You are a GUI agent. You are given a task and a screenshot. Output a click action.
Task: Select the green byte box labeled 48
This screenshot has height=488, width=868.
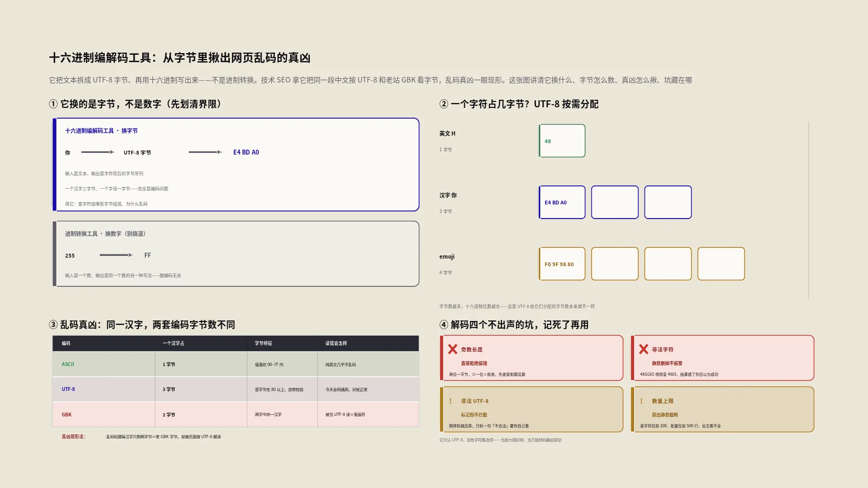pyautogui.click(x=562, y=141)
